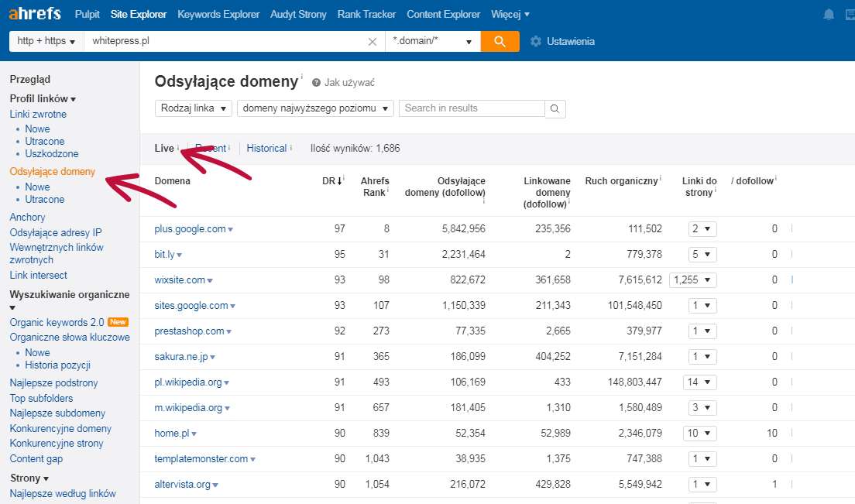The image size is (855, 504).
Task: Open the *.domain/* mode dropdown
Action: pos(433,41)
